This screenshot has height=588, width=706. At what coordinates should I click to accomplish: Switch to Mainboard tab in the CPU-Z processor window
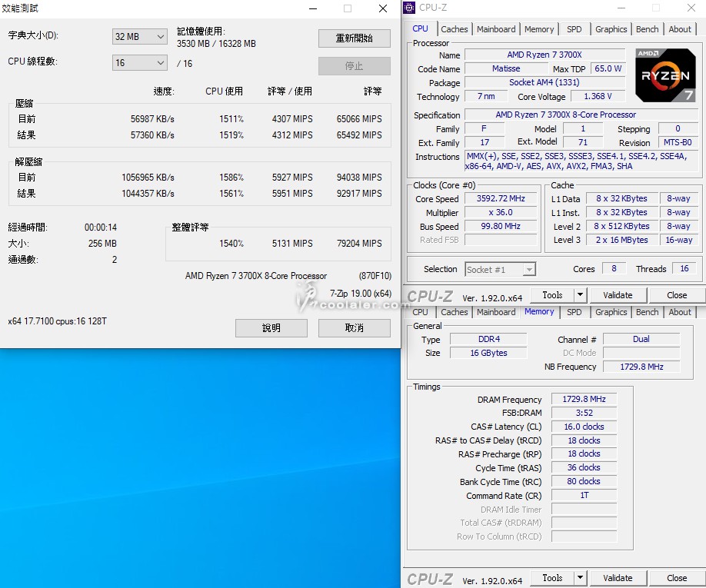point(496,29)
